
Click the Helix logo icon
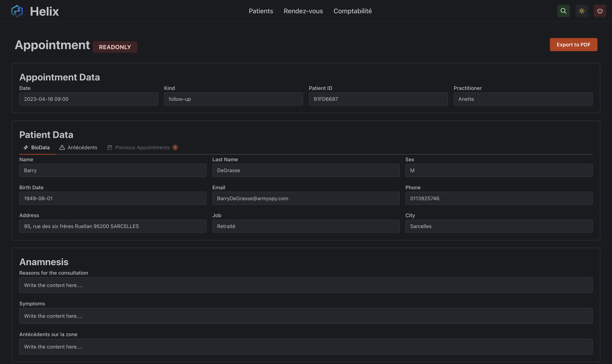[17, 11]
